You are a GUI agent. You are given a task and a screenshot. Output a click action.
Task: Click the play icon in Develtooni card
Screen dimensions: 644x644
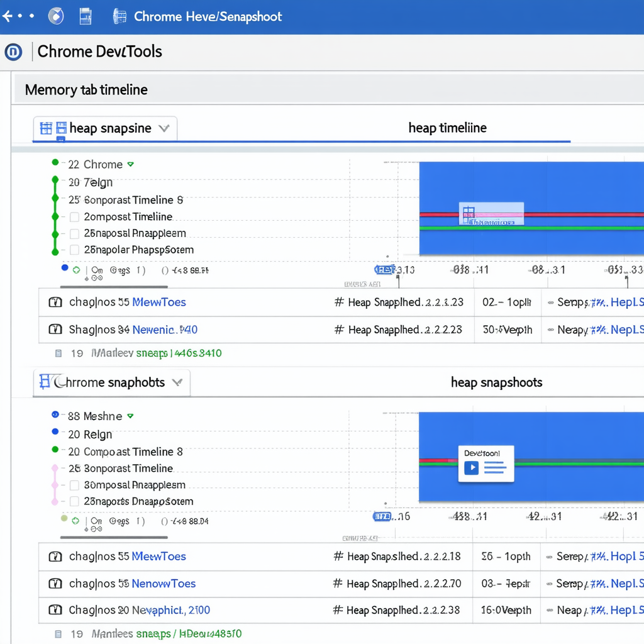[x=472, y=467]
